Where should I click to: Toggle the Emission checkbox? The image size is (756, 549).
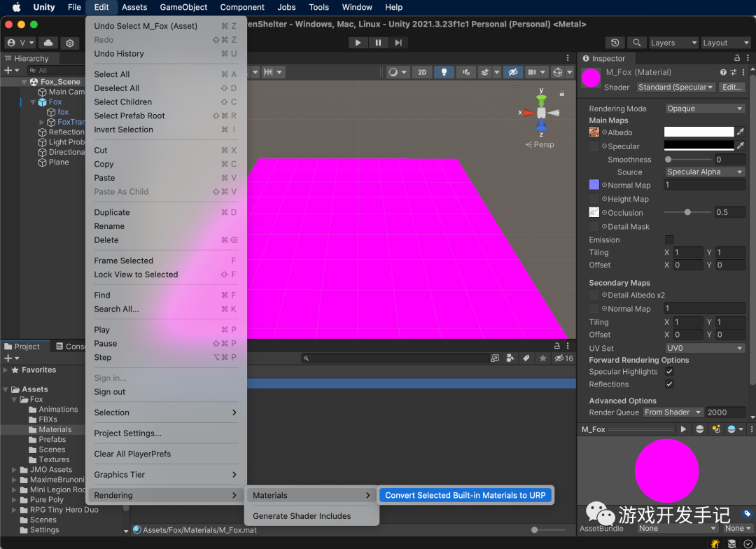(669, 239)
